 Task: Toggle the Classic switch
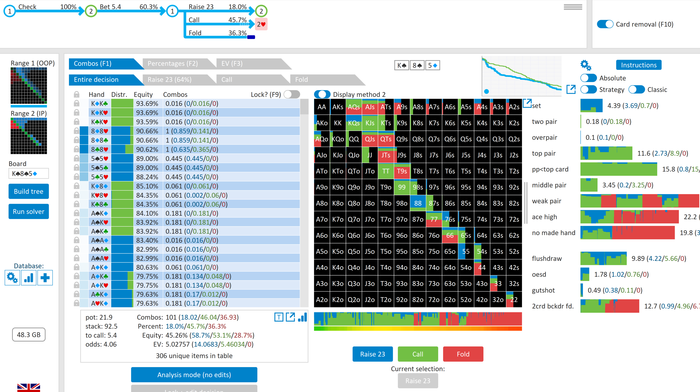click(x=636, y=90)
